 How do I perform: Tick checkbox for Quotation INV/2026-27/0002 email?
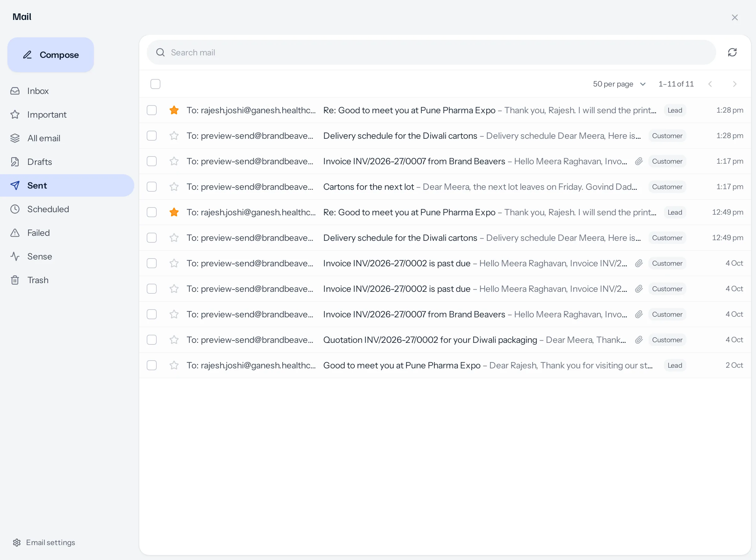(x=152, y=340)
